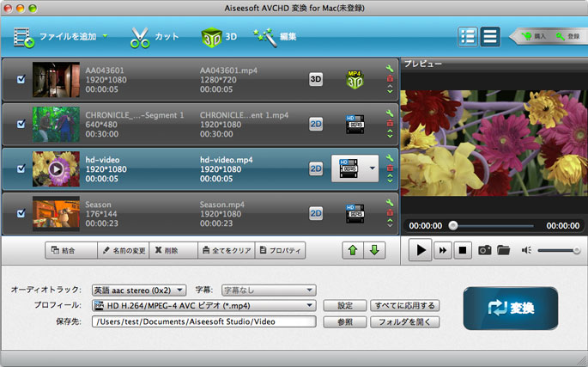Open snapshot folder icon in preview
588x367 pixels.
pos(503,250)
